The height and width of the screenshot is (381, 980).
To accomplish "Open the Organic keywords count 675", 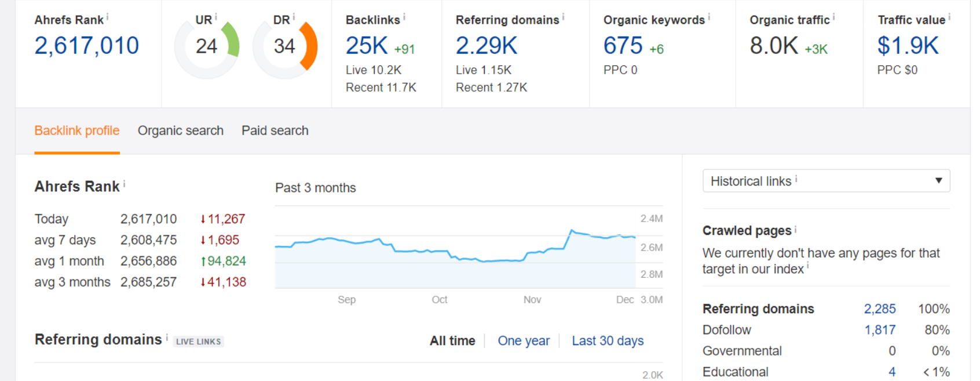I will point(623,46).
